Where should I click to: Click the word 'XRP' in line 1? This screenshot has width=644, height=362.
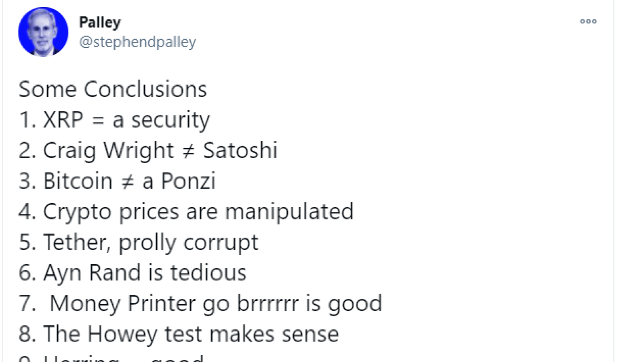(63, 119)
